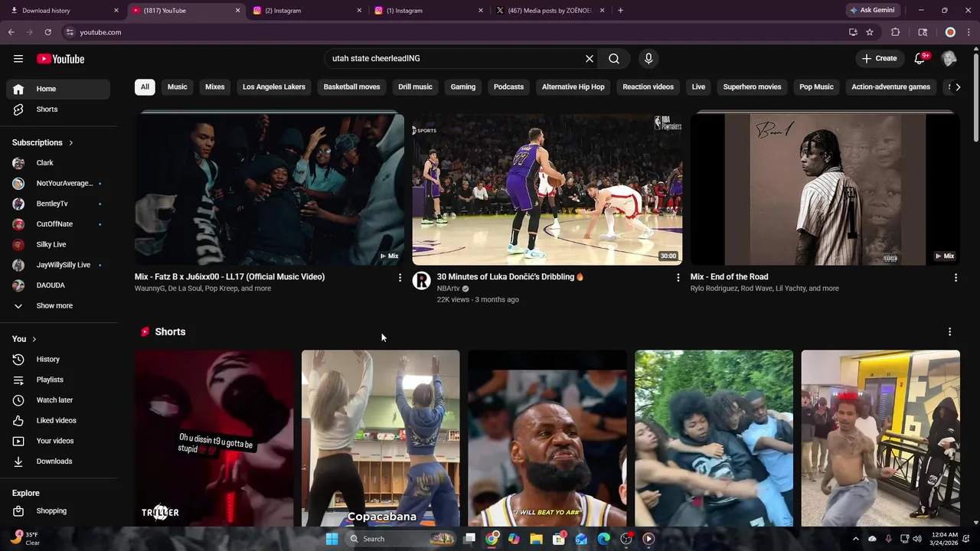Open more options for the LL17 mix
The width and height of the screenshot is (980, 551).
tap(400, 278)
